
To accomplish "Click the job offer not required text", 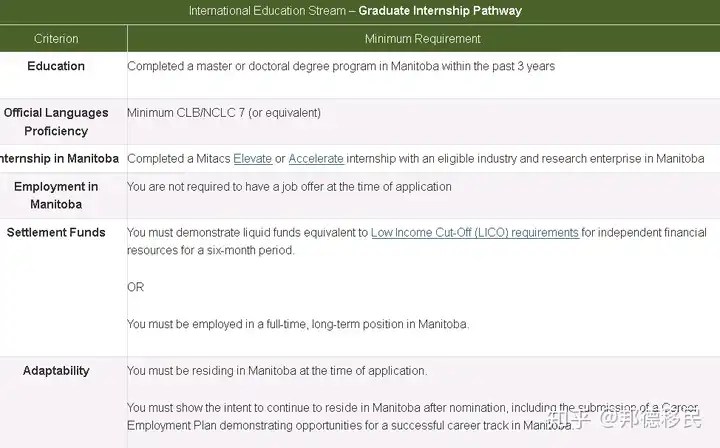I will pyautogui.click(x=289, y=187).
